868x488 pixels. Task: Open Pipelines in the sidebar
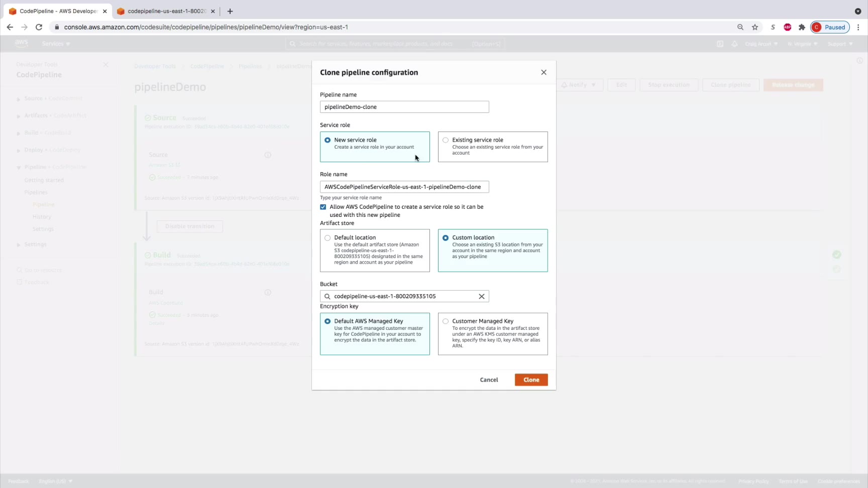(x=36, y=192)
